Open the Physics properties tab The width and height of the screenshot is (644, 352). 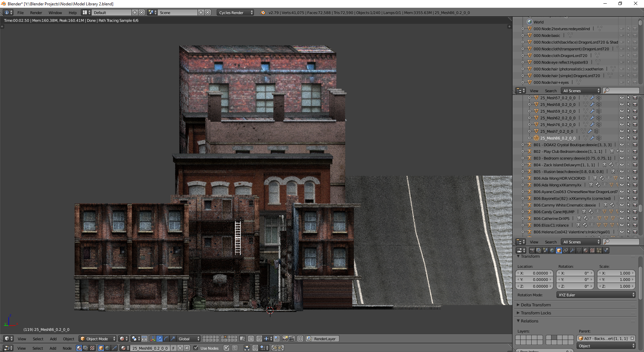606,250
